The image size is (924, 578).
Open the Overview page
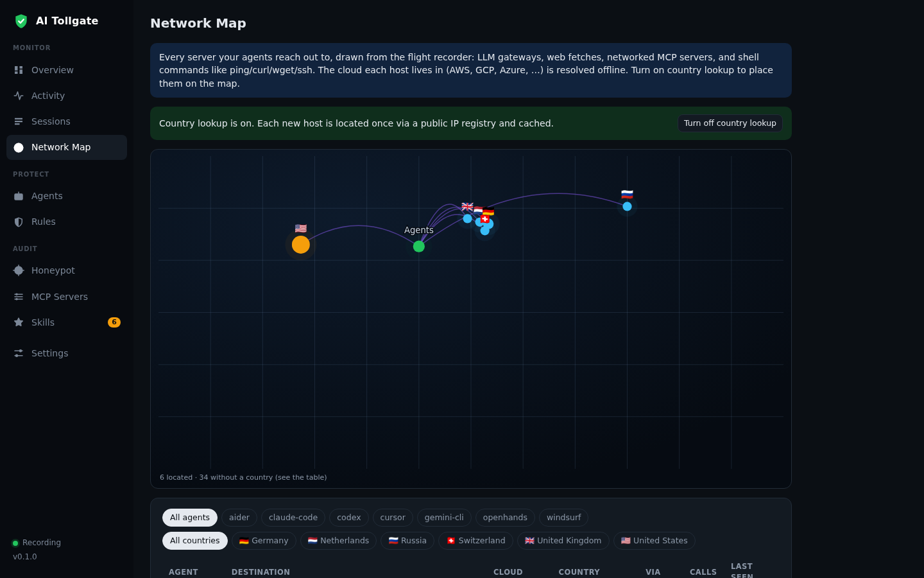pyautogui.click(x=67, y=70)
